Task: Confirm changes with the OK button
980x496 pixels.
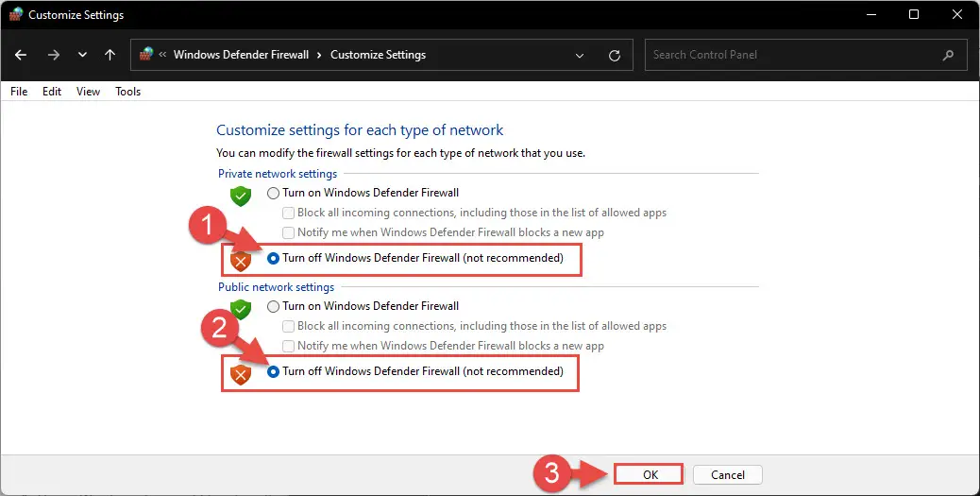Action: click(x=650, y=474)
